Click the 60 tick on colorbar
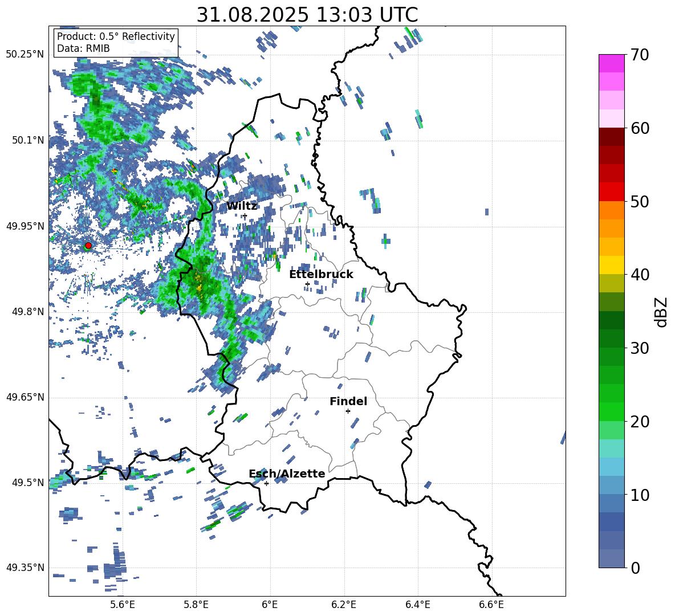This screenshot has width=675, height=616. tap(639, 128)
